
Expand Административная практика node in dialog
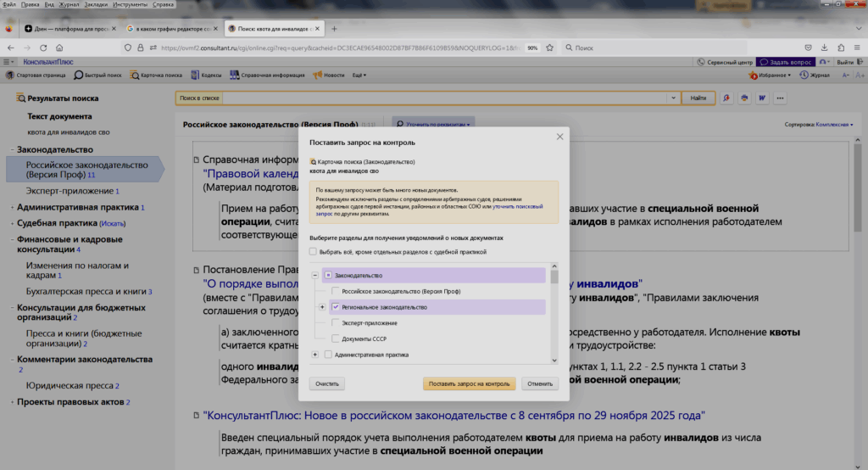tap(315, 355)
